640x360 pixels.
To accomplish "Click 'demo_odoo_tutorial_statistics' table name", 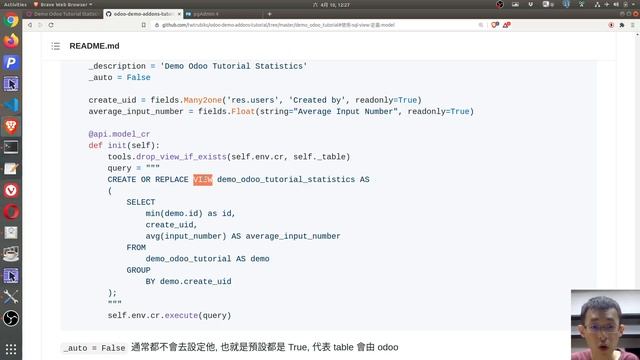I will 286,180.
